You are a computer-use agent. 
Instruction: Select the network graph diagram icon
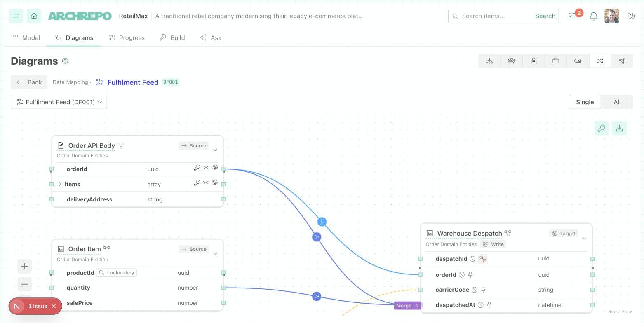(622, 61)
